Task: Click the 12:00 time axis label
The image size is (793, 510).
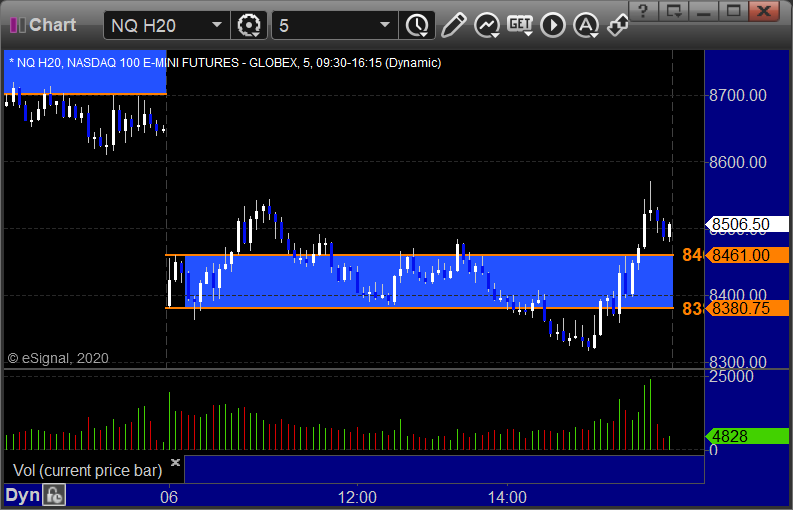Action: 357,497
